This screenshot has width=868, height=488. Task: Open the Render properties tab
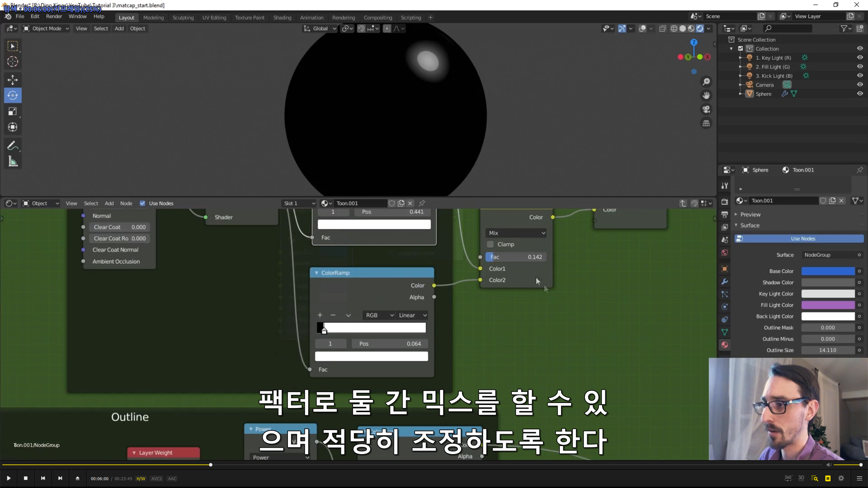tap(725, 202)
